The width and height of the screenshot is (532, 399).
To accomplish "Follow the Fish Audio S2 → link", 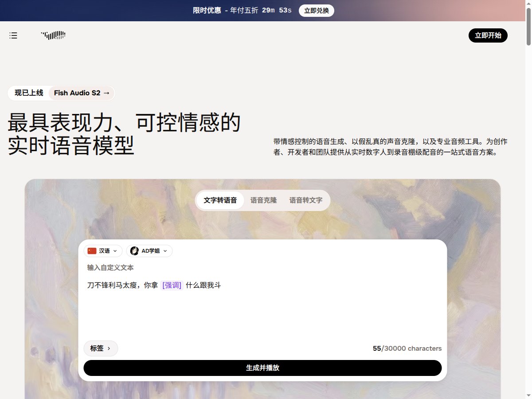I will [82, 93].
